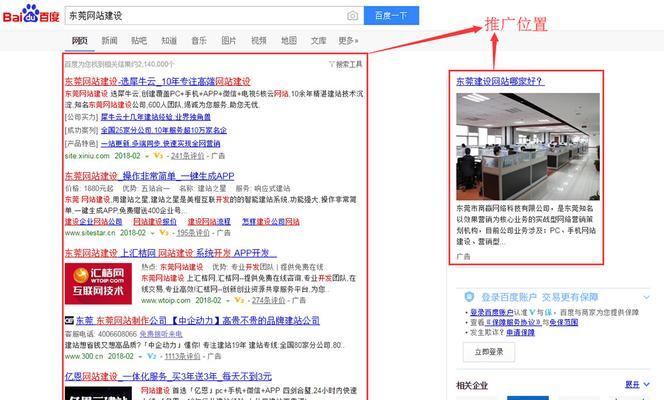Open sidebar ad 东莞建设网站哪家好？

pos(500,81)
